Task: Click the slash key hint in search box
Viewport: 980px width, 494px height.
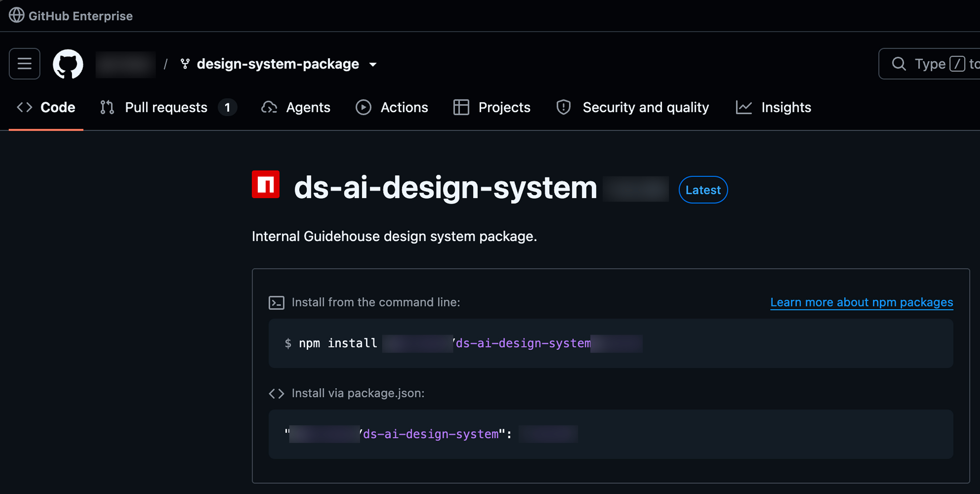Action: coord(957,64)
